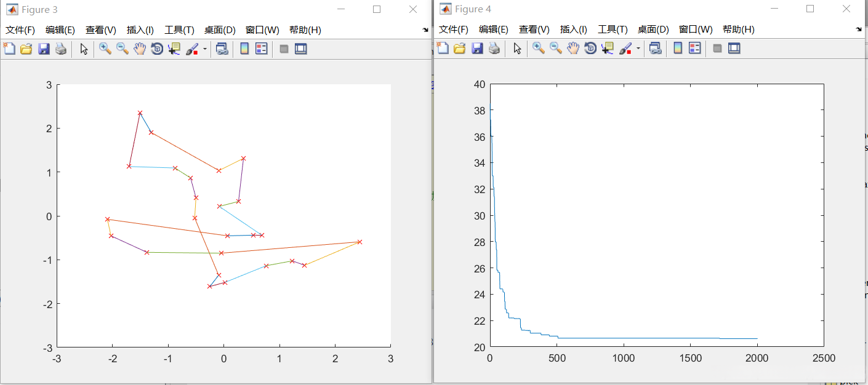Screen dimensions: 868x385
Task: Click dock arrow at Figure 4 menu bar
Action: 859,29
